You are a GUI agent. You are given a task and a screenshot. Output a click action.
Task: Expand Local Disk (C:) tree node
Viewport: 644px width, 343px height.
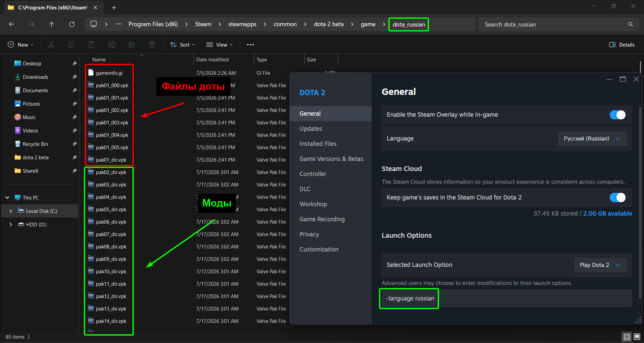click(11, 211)
